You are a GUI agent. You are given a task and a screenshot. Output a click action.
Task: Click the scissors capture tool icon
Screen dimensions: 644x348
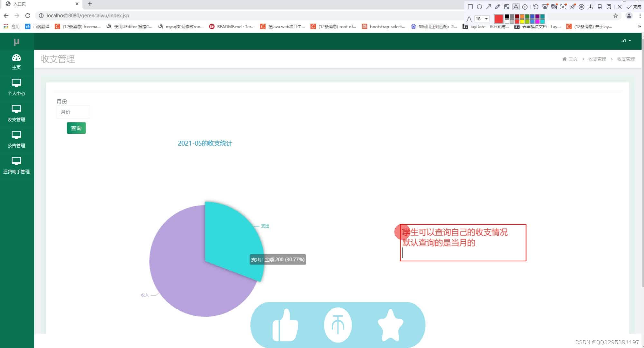pos(545,7)
